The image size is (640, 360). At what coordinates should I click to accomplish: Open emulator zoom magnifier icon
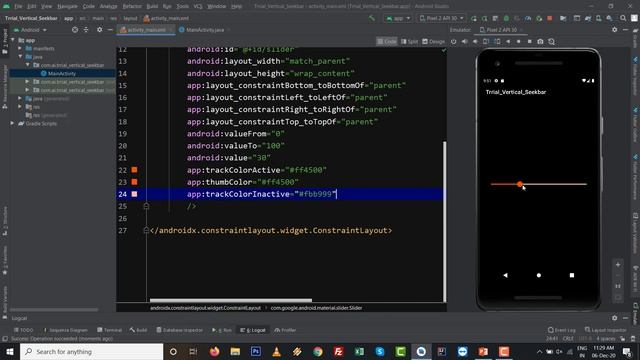coord(551,42)
